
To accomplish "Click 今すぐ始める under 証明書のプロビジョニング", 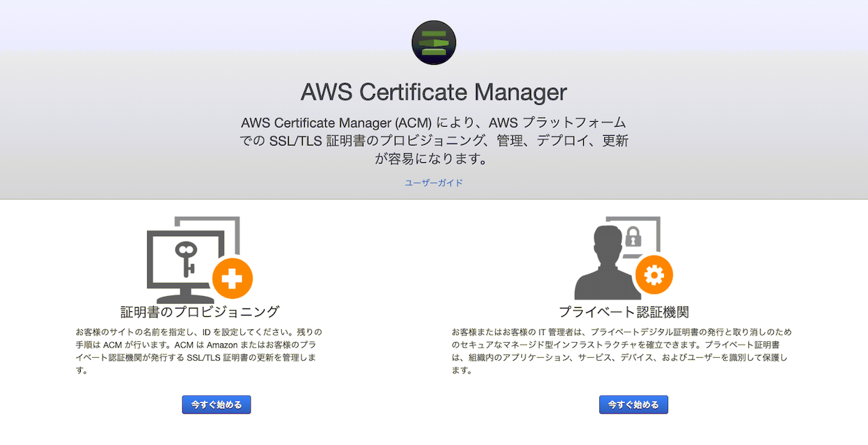I will click(x=216, y=405).
